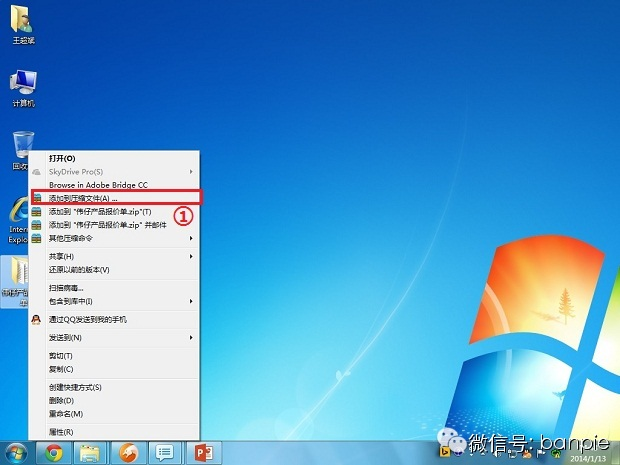Click 重命名(M) in the context menu
The image size is (620, 465).
tap(66, 413)
